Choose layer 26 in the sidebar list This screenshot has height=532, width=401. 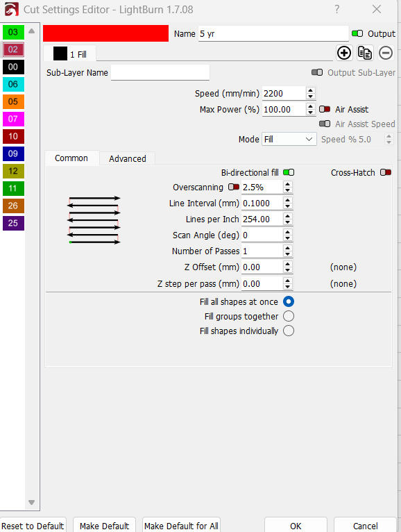coord(13,206)
